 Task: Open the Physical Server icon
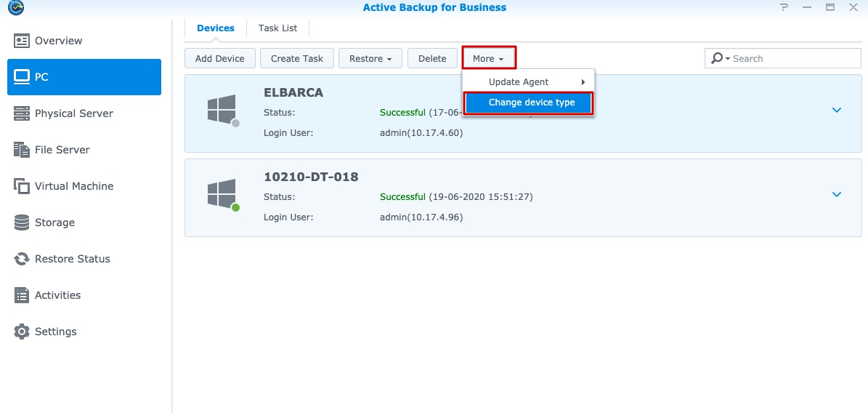(22, 113)
